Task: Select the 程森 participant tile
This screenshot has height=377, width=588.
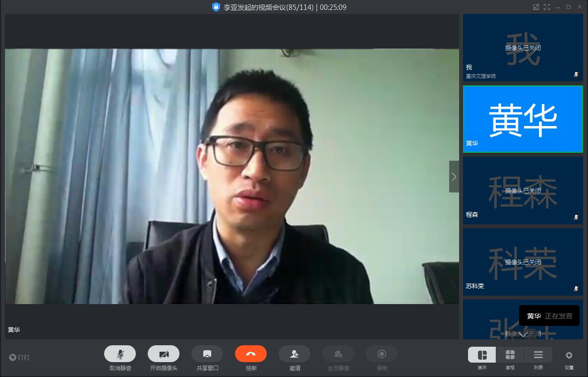Action: click(523, 190)
